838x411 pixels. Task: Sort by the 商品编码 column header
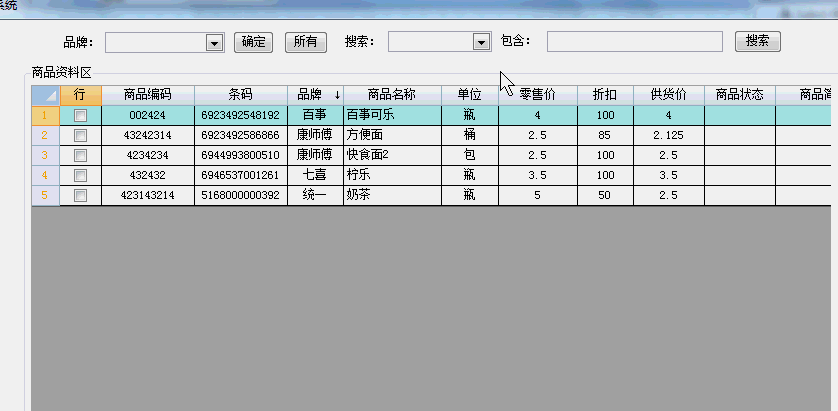147,95
